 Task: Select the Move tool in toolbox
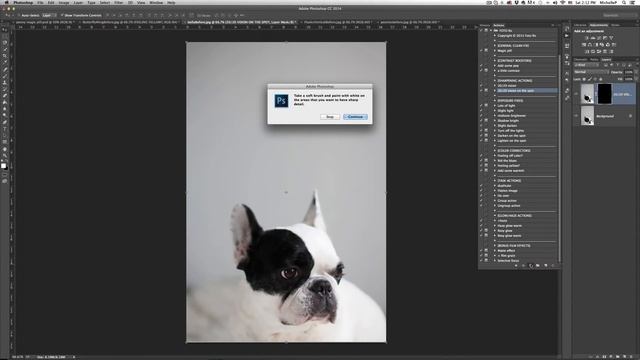click(x=5, y=30)
